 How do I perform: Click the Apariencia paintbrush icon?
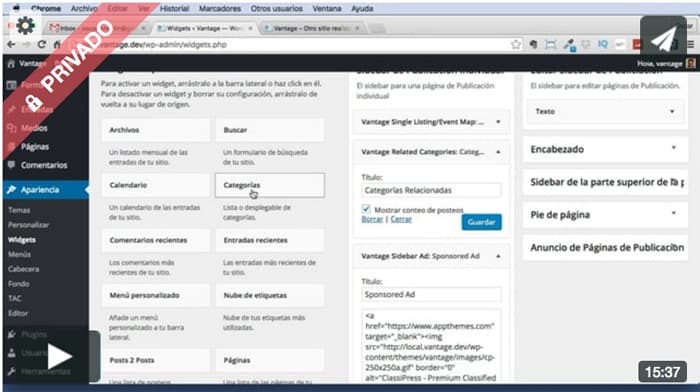click(12, 190)
